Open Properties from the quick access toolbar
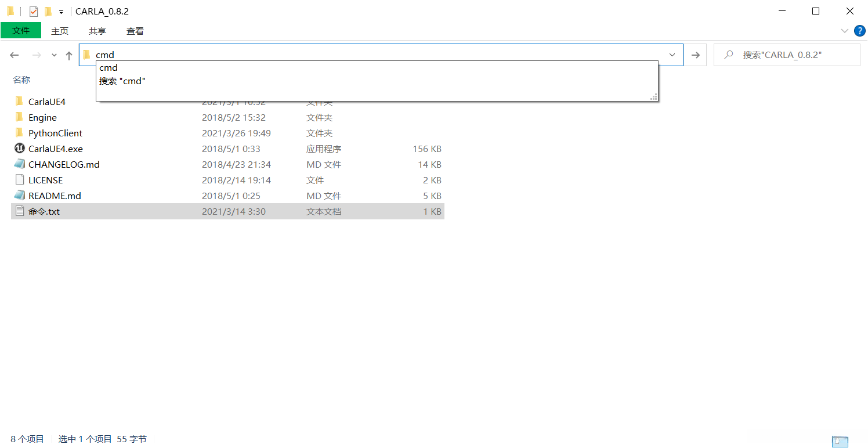Screen dimensions: 868x448 (34, 11)
